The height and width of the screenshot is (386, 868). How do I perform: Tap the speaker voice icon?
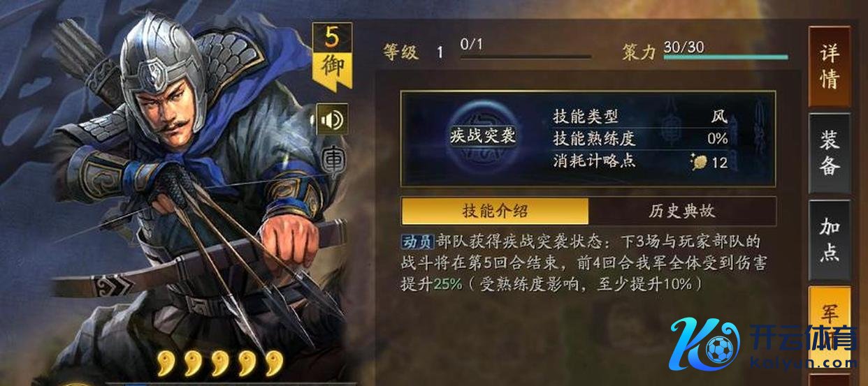(x=331, y=120)
